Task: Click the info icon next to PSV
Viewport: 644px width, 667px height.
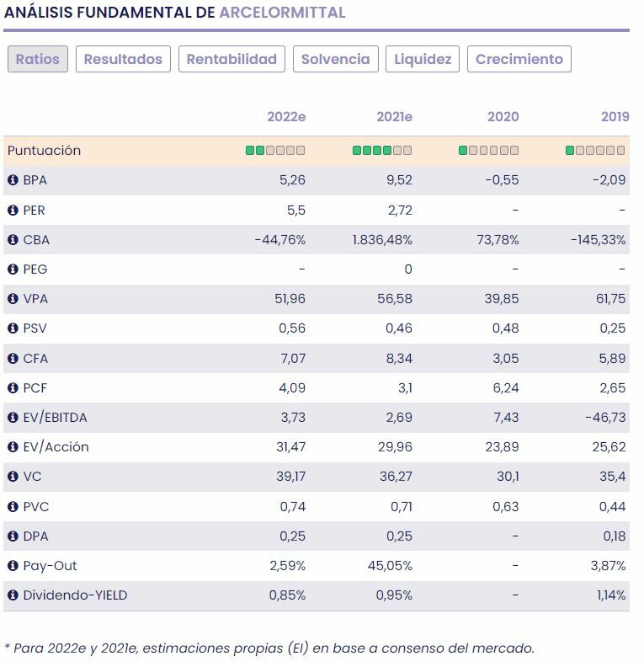Action: point(13,328)
